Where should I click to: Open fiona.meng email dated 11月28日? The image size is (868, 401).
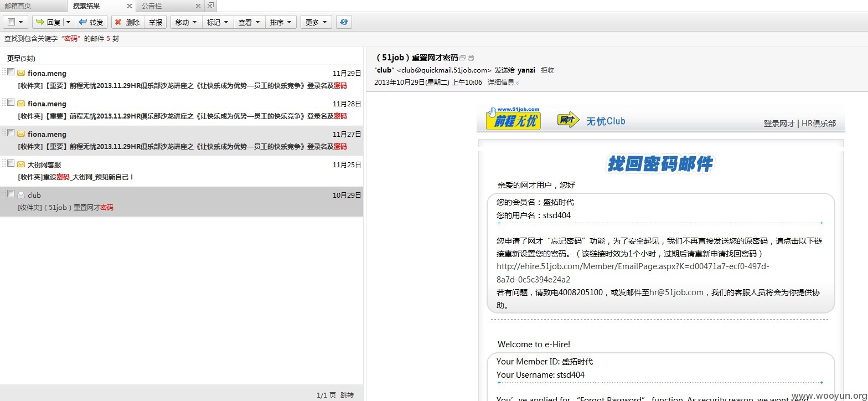point(182,110)
